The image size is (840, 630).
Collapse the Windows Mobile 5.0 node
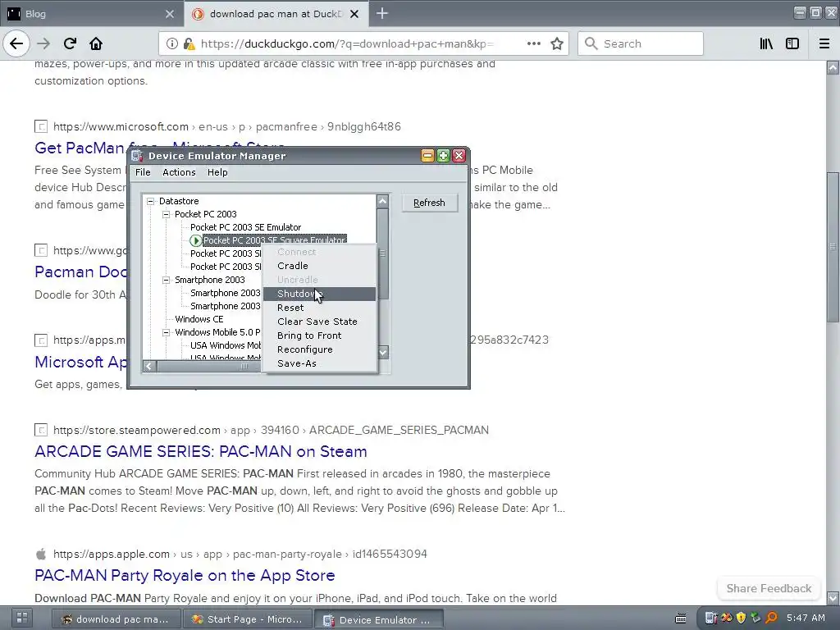click(166, 333)
